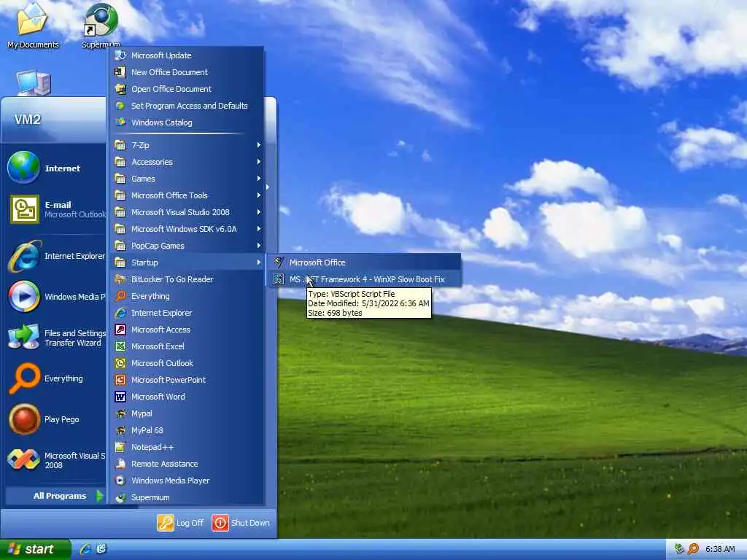
Task: Click the BitLocker To Go Reader icon
Action: click(x=120, y=279)
